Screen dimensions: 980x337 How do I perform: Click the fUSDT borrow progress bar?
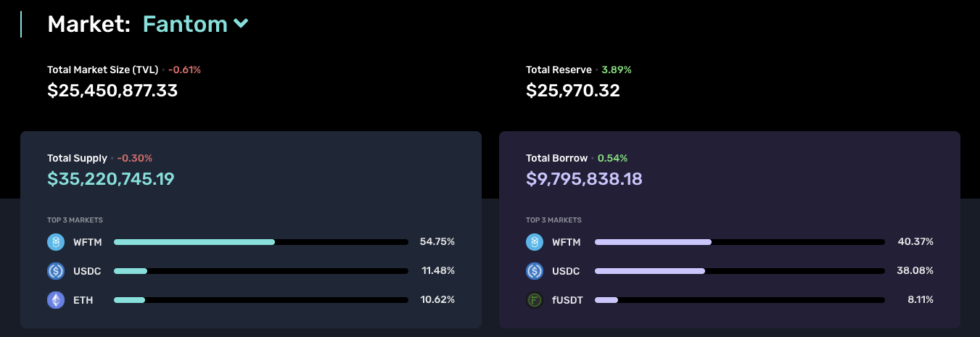pos(740,300)
